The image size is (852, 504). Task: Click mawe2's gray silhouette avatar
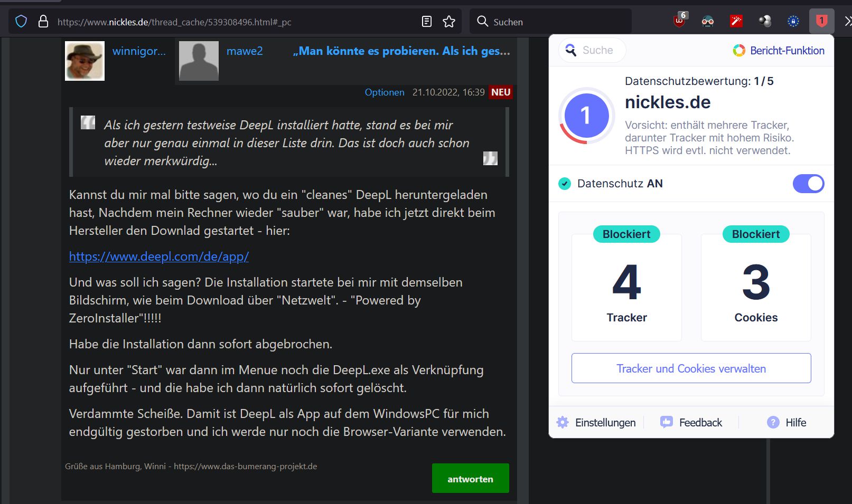pyautogui.click(x=199, y=61)
